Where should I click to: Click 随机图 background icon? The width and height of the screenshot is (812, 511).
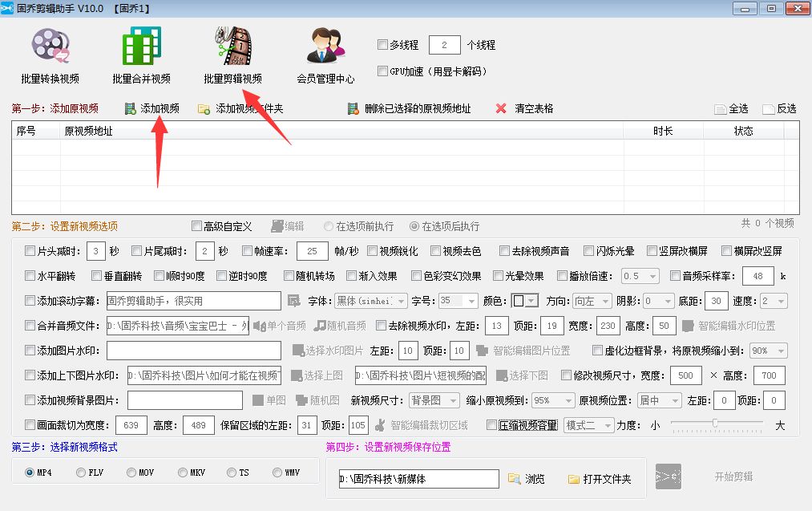[302, 400]
